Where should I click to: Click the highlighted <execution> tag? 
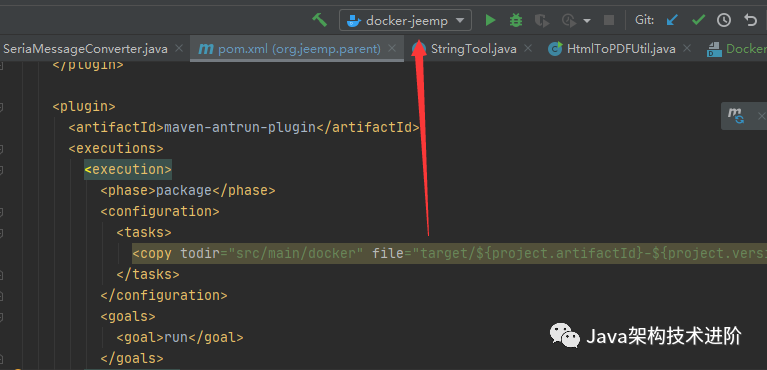pyautogui.click(x=128, y=169)
